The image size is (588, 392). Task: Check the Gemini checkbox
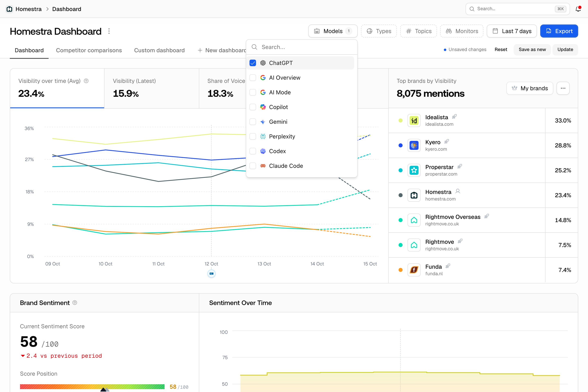253,122
